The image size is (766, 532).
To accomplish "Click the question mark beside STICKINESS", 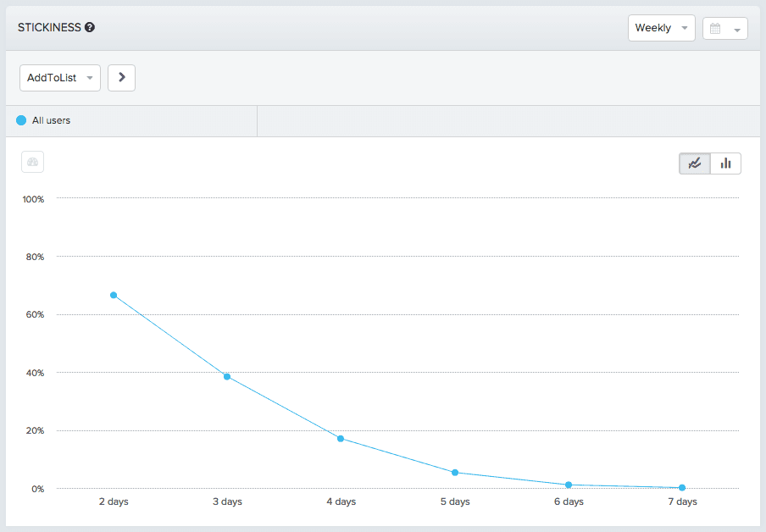I will [92, 26].
